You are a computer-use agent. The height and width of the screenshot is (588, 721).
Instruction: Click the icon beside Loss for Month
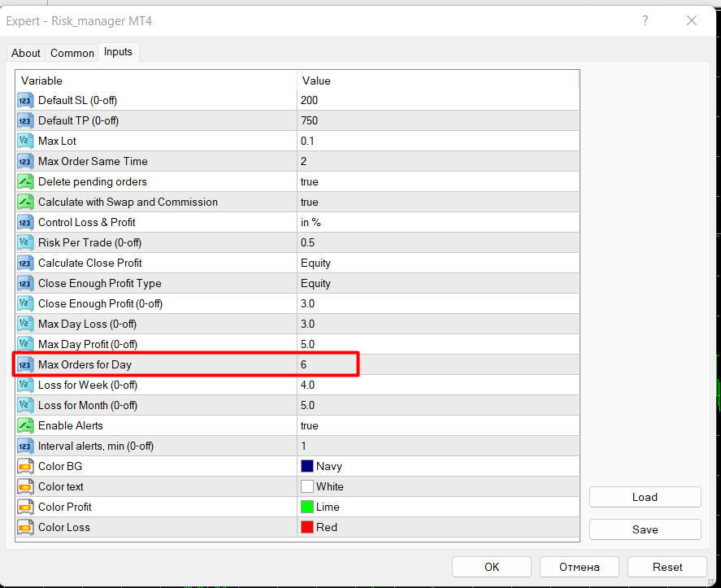click(25, 405)
